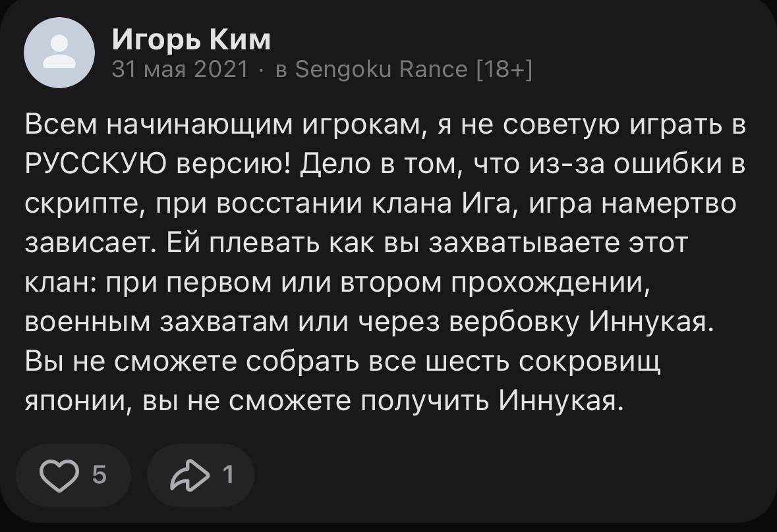The width and height of the screenshot is (777, 532).
Task: Open Игорь Ким's profile by name
Action: click(x=191, y=40)
